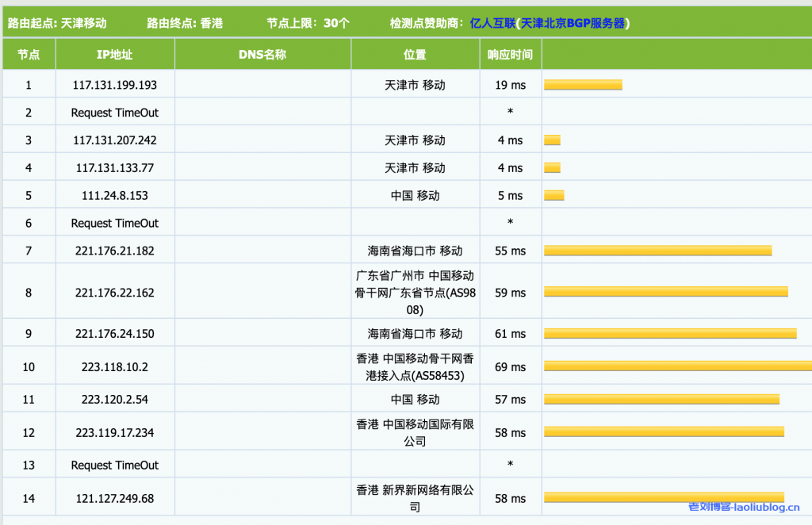Select IP address 121.127.249.68
Viewport: 812px width, 525px height.
pos(114,498)
